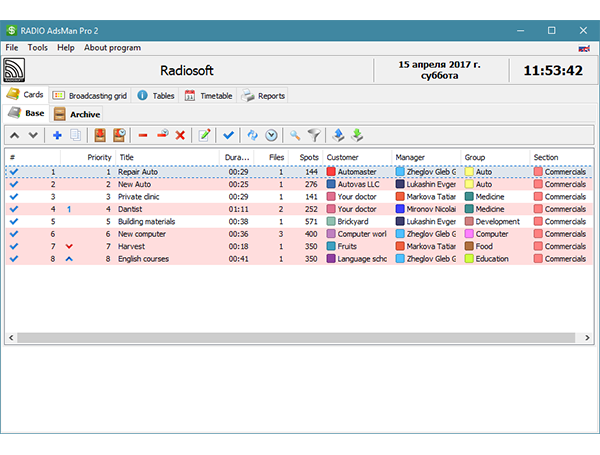Search cards with magnifier icon

point(295,135)
